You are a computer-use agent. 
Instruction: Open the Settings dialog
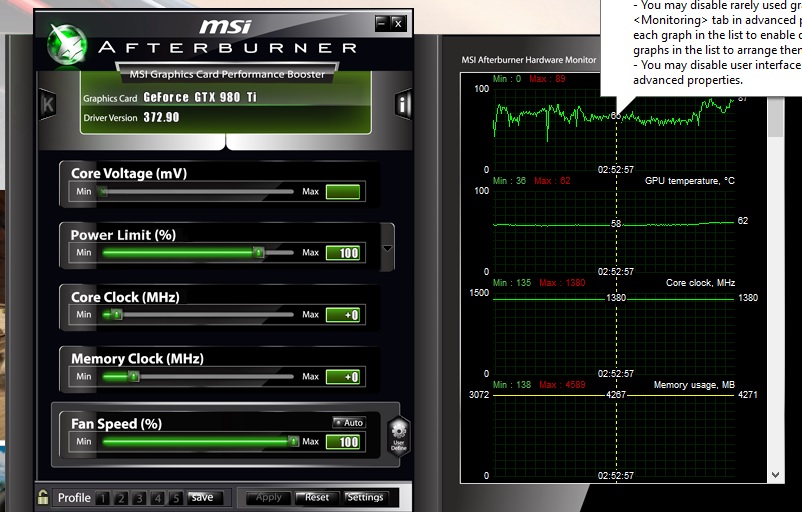pyautogui.click(x=365, y=497)
